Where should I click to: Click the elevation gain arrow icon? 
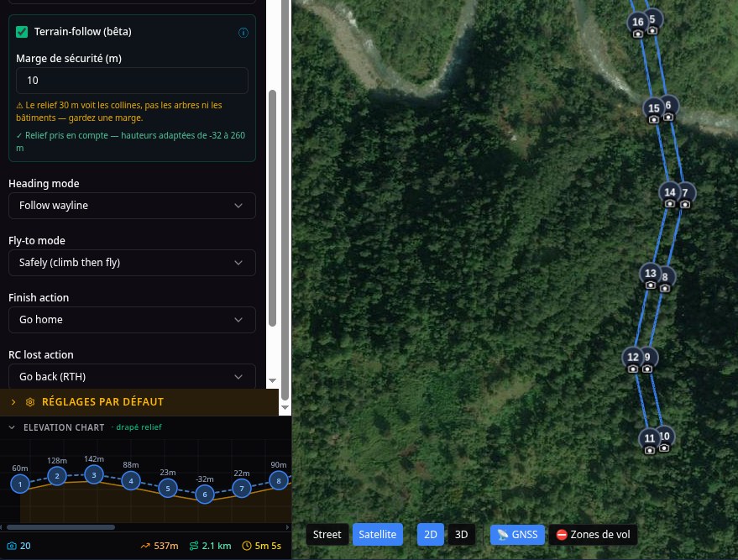pyautogui.click(x=145, y=546)
